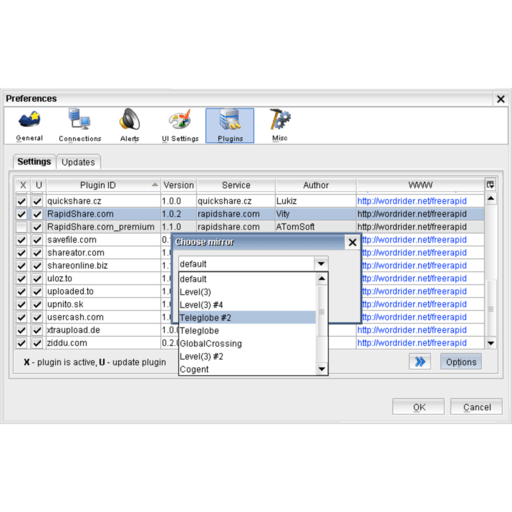Toggle update checkbox for RapidShare.com_premium

[37, 227]
